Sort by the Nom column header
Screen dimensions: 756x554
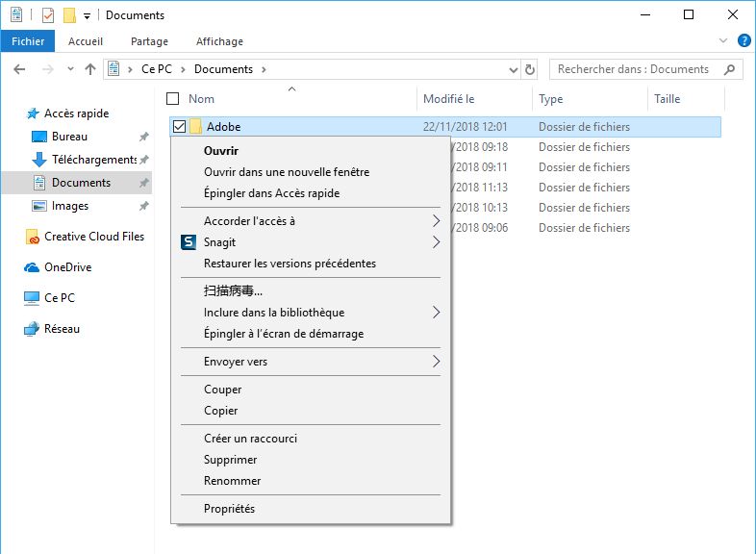point(202,99)
